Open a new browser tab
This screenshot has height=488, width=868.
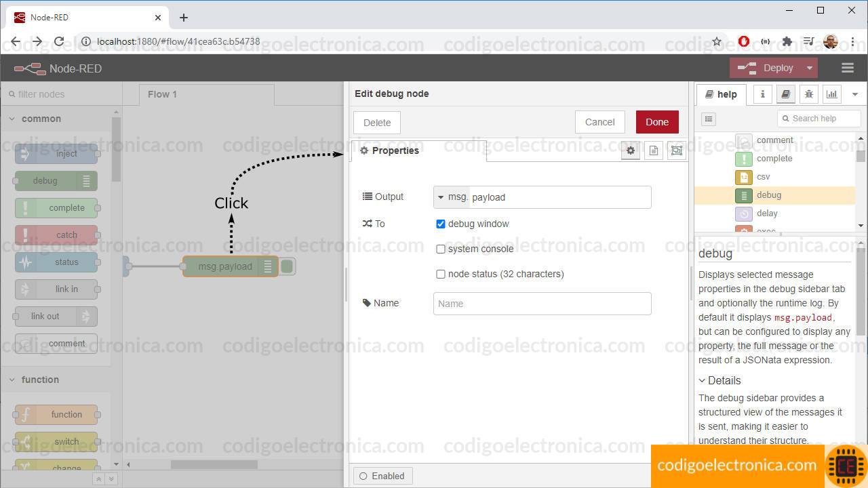point(184,18)
